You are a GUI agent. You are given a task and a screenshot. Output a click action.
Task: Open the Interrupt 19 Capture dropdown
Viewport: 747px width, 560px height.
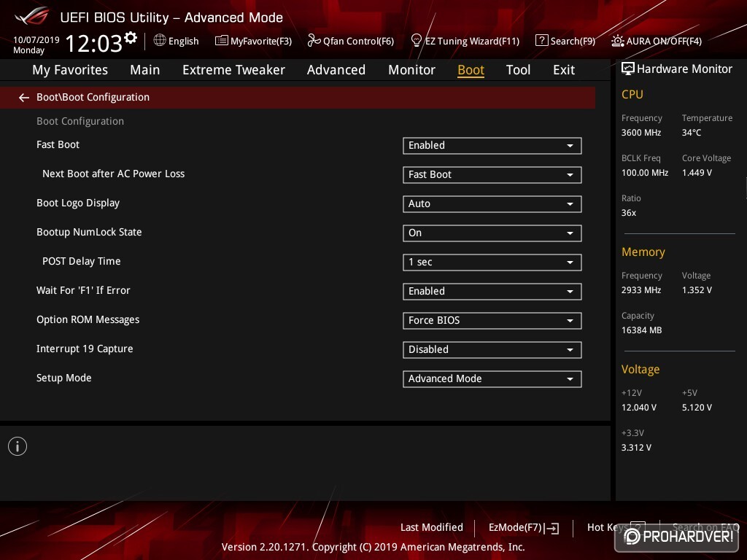pyautogui.click(x=492, y=349)
